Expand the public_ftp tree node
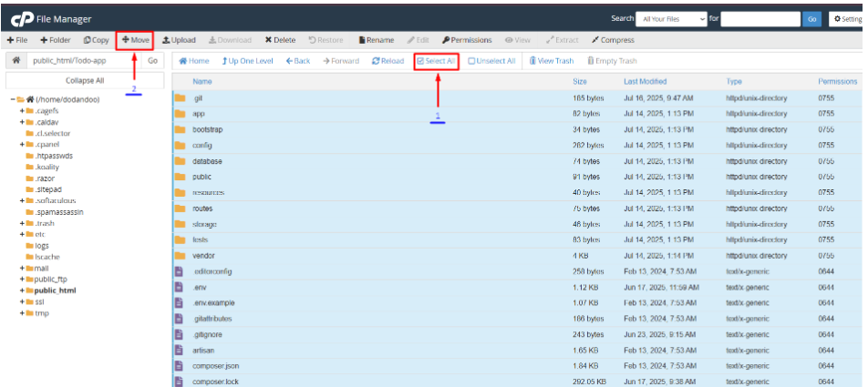Screen dimensions: 868x387 (x=21, y=280)
